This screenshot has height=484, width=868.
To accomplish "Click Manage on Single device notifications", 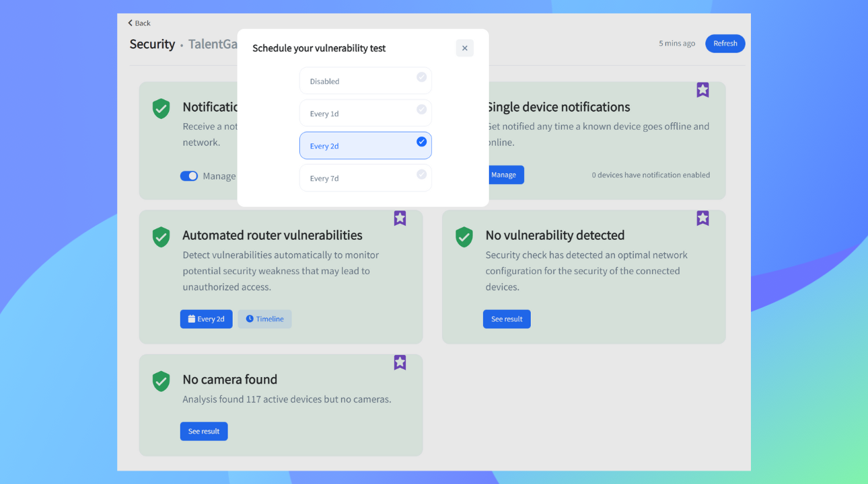I will [x=504, y=174].
